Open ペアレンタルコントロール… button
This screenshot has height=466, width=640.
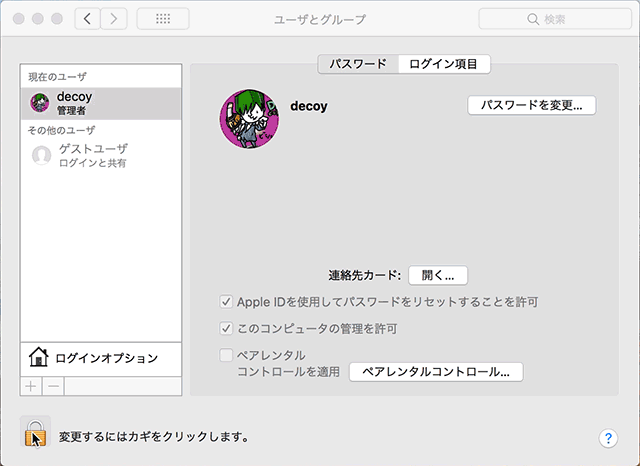click(x=436, y=372)
